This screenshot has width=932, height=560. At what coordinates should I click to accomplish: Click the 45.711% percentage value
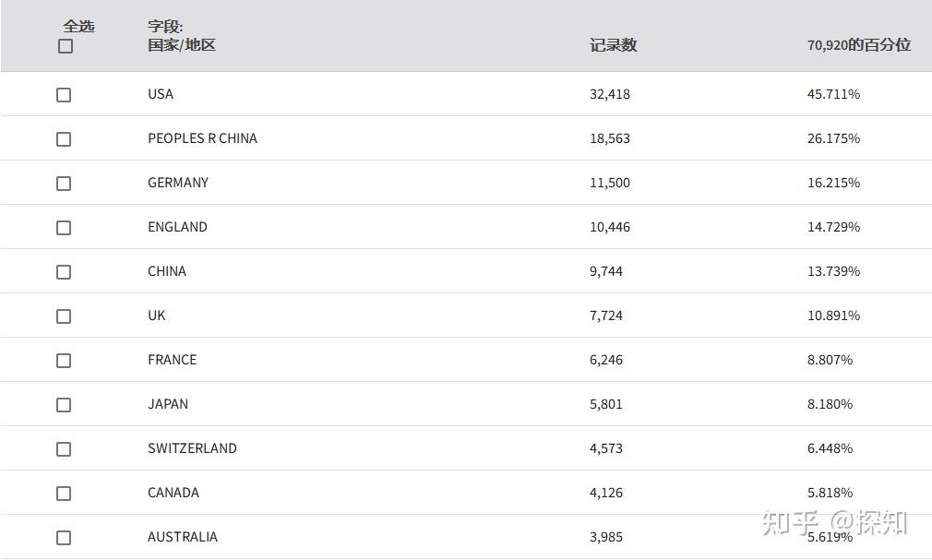point(833,94)
